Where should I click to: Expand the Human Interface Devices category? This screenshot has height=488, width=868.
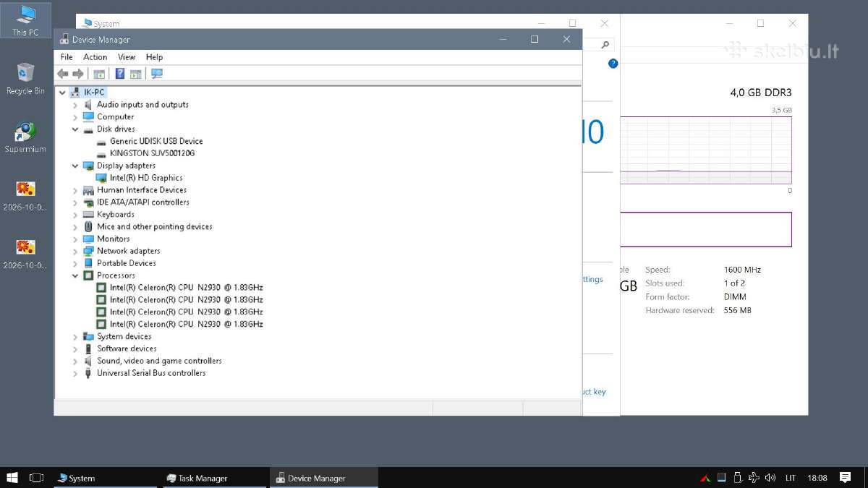75,190
